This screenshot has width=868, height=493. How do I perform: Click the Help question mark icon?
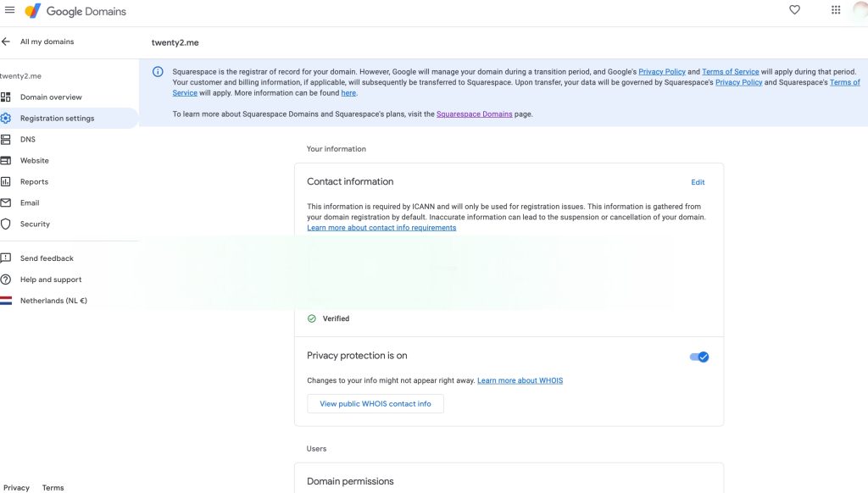6,280
